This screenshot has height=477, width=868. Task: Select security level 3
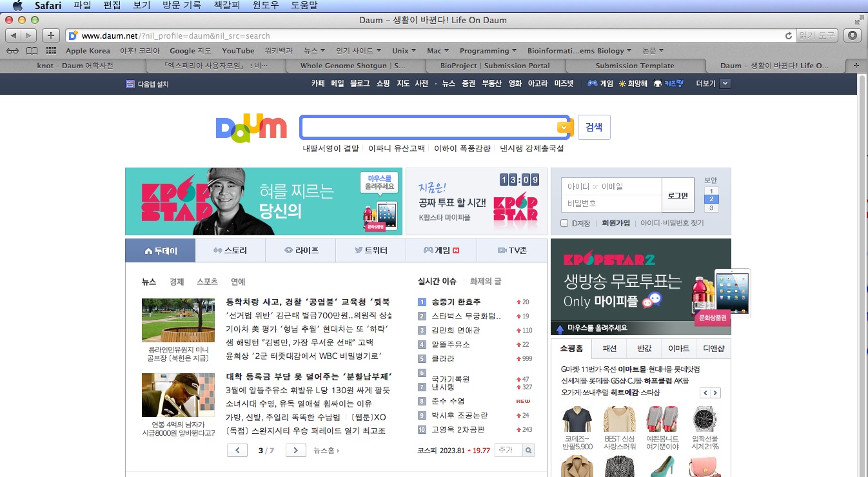click(x=711, y=208)
